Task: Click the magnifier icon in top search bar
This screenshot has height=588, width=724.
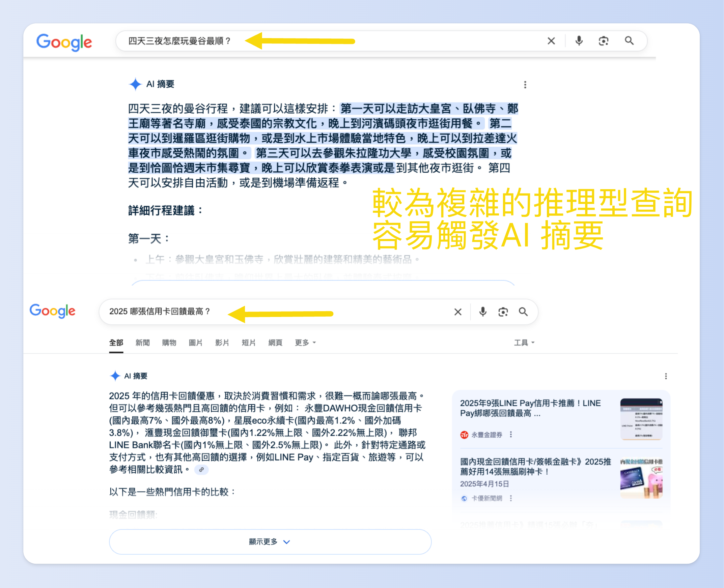Action: tap(629, 41)
